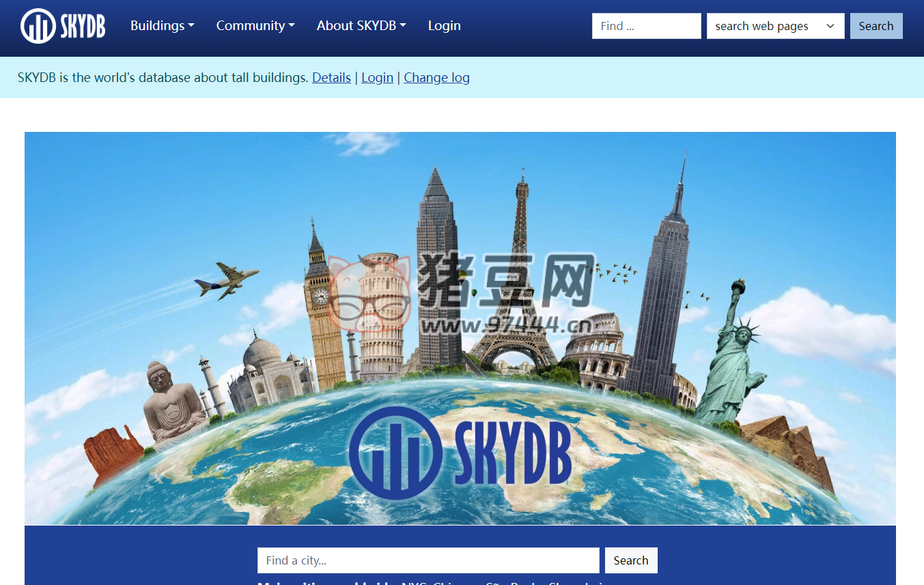The width and height of the screenshot is (924, 585).
Task: Click the Login link in the announcement banner
Action: [377, 77]
